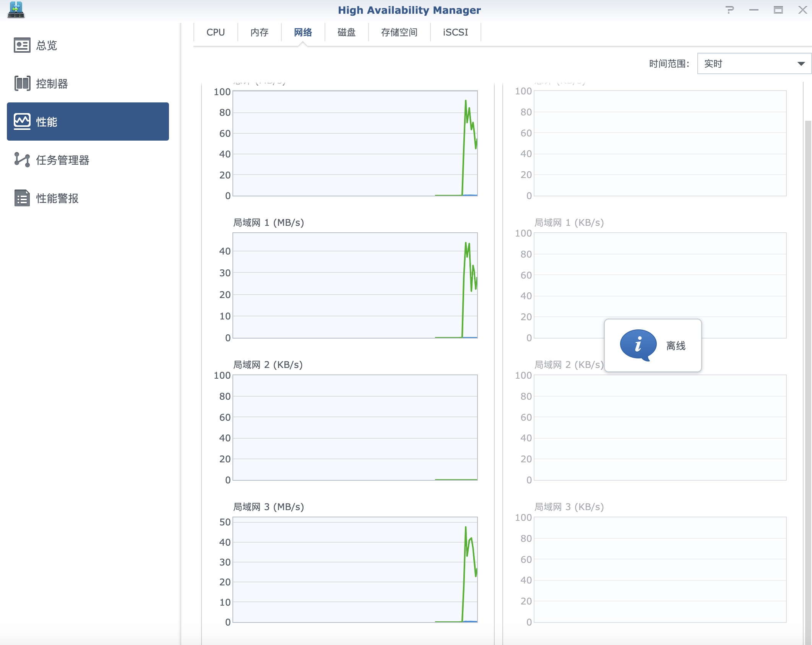812x645 pixels.
Task: Open the 磁盘 disk tab
Action: 346,32
